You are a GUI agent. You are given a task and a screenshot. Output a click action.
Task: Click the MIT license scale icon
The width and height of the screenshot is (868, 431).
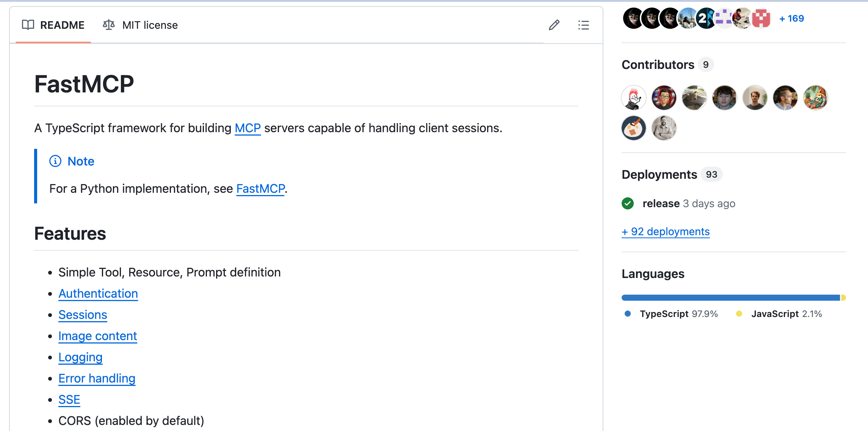click(109, 25)
